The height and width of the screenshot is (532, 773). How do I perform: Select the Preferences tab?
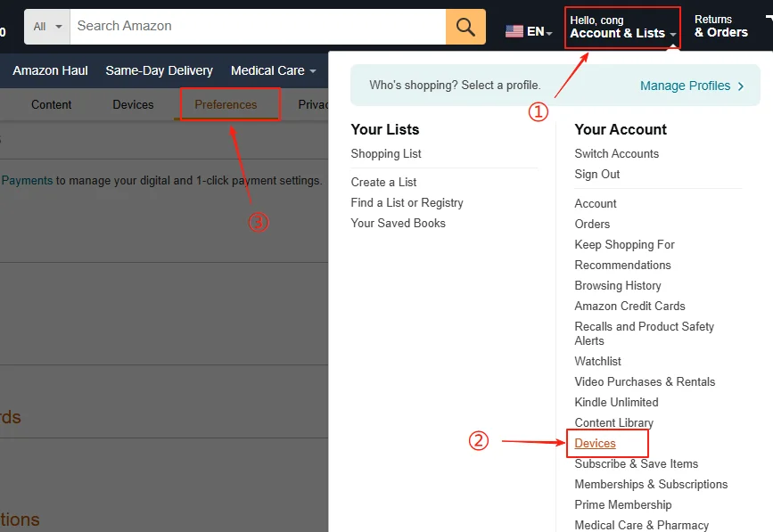226,104
